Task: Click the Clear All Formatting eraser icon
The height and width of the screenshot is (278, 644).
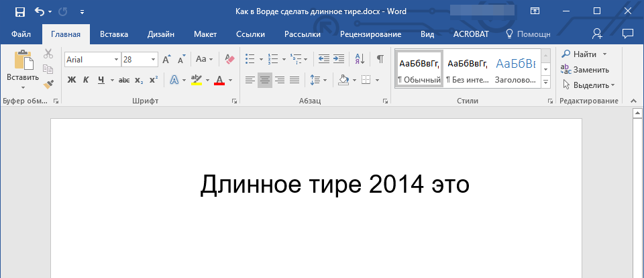Action: coord(230,59)
